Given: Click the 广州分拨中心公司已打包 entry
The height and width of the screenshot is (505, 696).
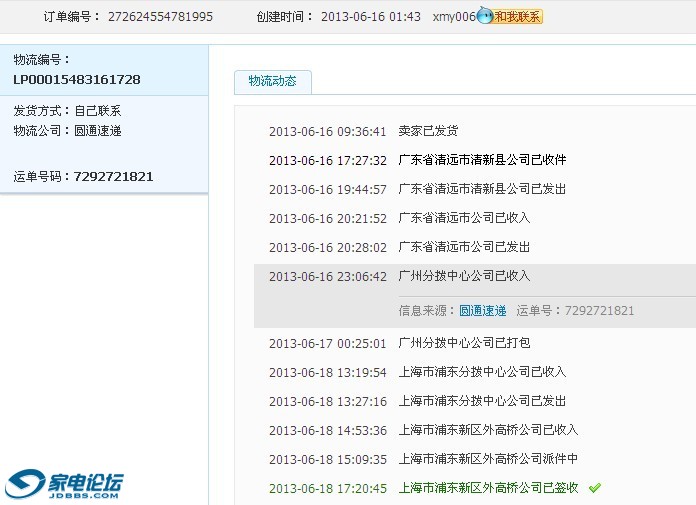Looking at the screenshot, I should point(464,343).
